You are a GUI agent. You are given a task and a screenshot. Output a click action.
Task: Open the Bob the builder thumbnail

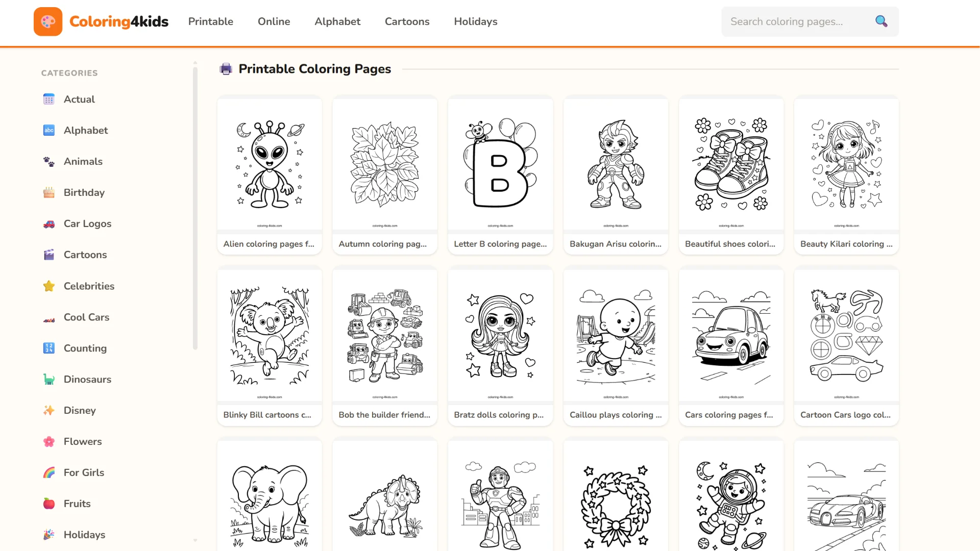[x=385, y=336]
